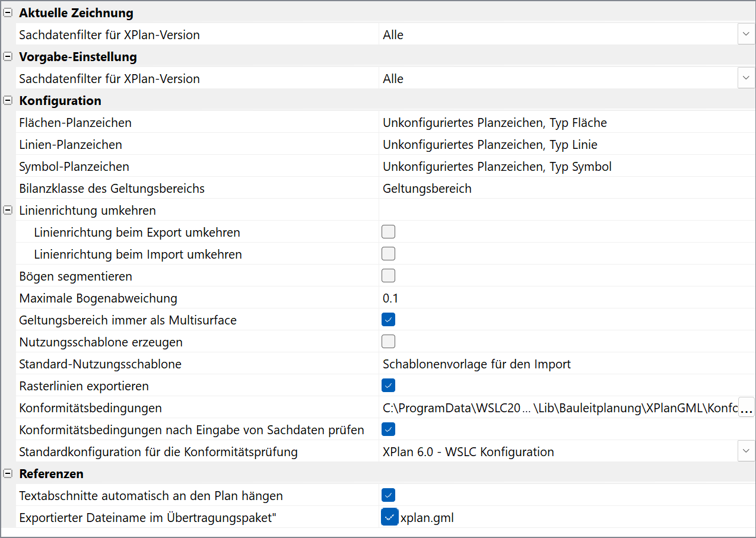Enable Linienrichtung beim Import umkehren checkbox
This screenshot has height=538, width=756.
[x=388, y=254]
